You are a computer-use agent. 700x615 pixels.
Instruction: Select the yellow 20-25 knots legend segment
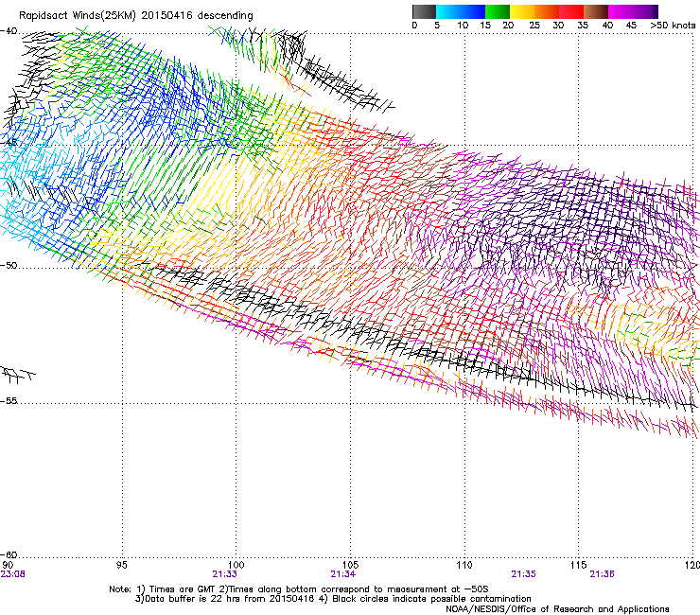[522, 11]
